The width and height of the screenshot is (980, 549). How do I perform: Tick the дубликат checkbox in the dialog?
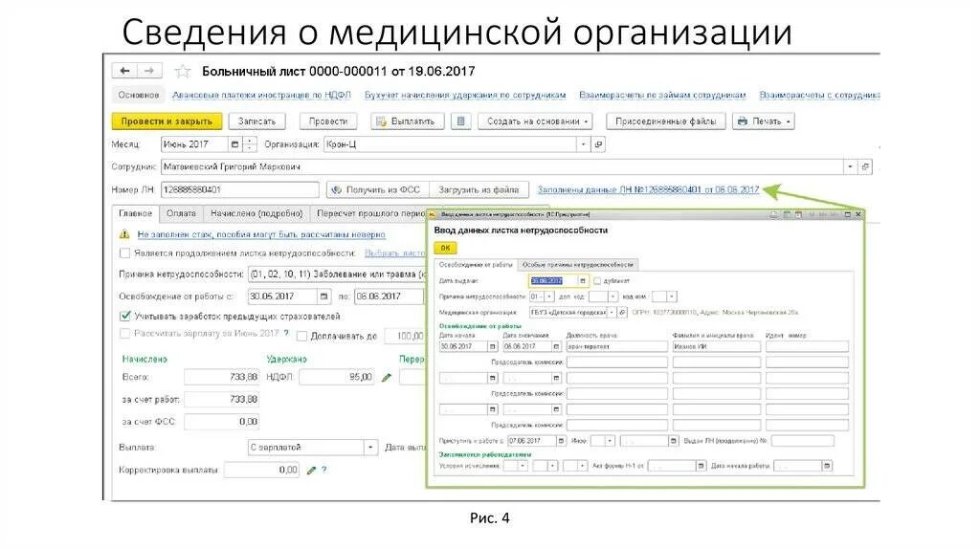597,281
